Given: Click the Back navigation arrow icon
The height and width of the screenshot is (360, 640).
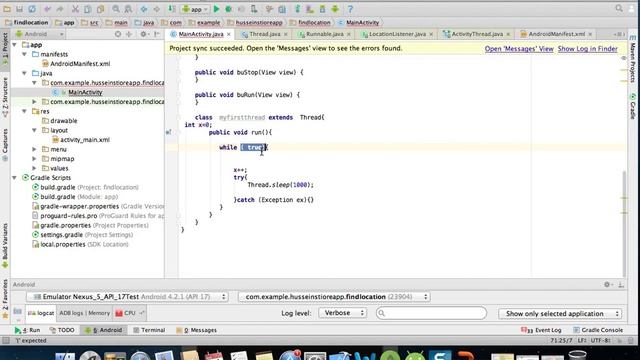Looking at the screenshot, I should point(144,9).
